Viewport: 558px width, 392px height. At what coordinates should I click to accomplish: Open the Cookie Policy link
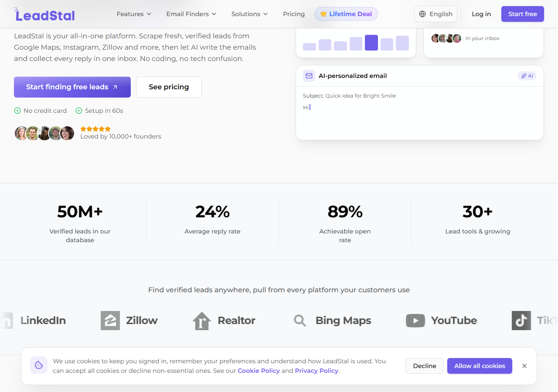click(259, 371)
